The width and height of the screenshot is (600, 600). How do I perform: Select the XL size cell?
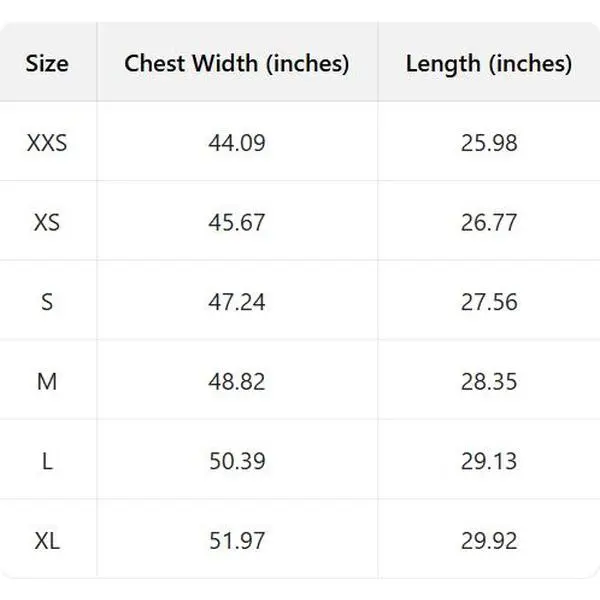tap(47, 540)
